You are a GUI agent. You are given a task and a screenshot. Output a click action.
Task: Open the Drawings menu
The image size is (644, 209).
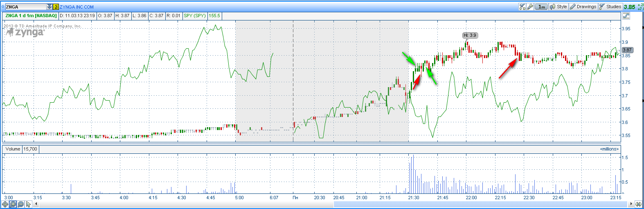583,7
